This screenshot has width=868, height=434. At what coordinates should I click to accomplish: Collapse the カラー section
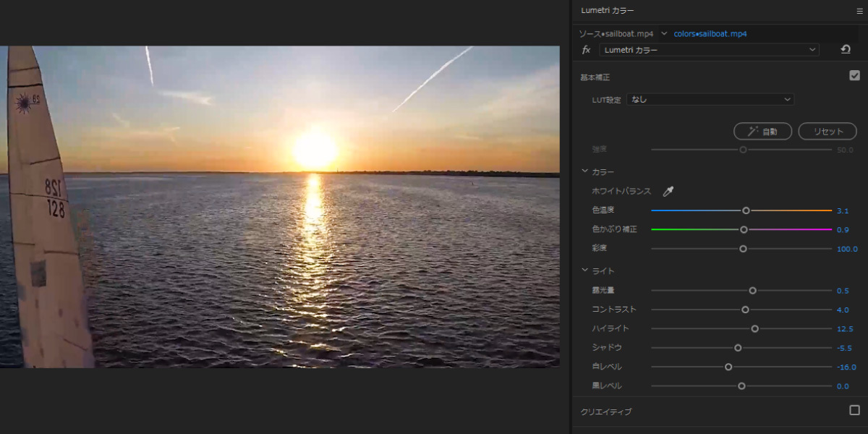click(584, 172)
